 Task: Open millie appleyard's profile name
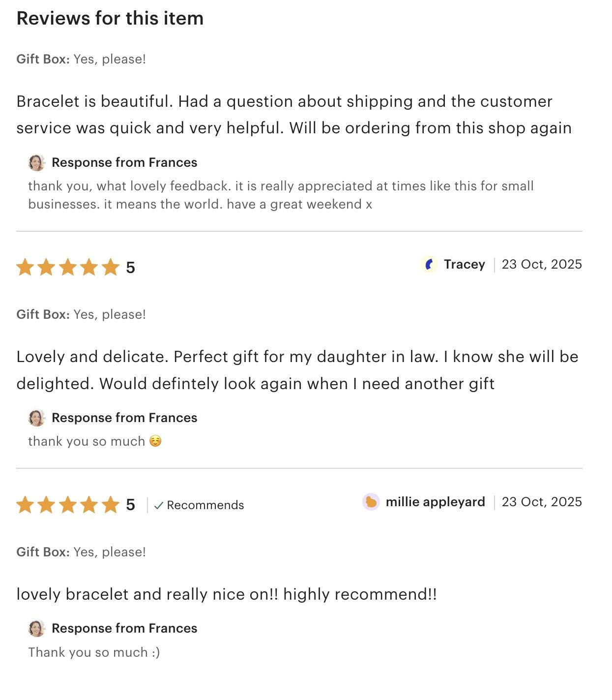[x=435, y=502]
